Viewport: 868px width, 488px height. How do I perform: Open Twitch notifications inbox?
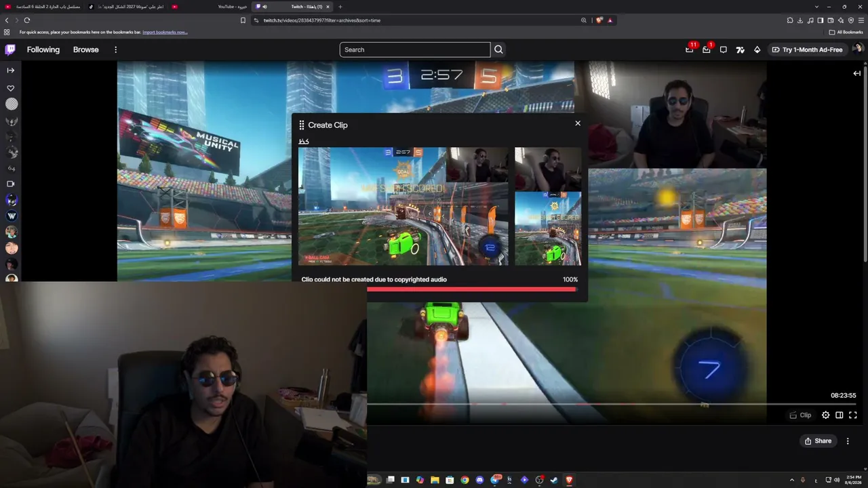(707, 49)
